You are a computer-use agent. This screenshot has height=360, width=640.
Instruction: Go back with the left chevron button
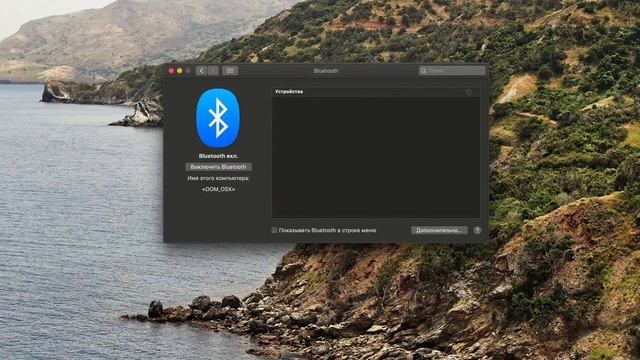[201, 71]
